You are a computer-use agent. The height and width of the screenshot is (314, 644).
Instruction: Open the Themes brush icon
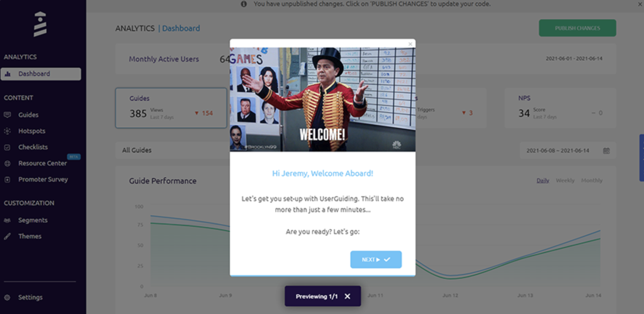tap(7, 236)
